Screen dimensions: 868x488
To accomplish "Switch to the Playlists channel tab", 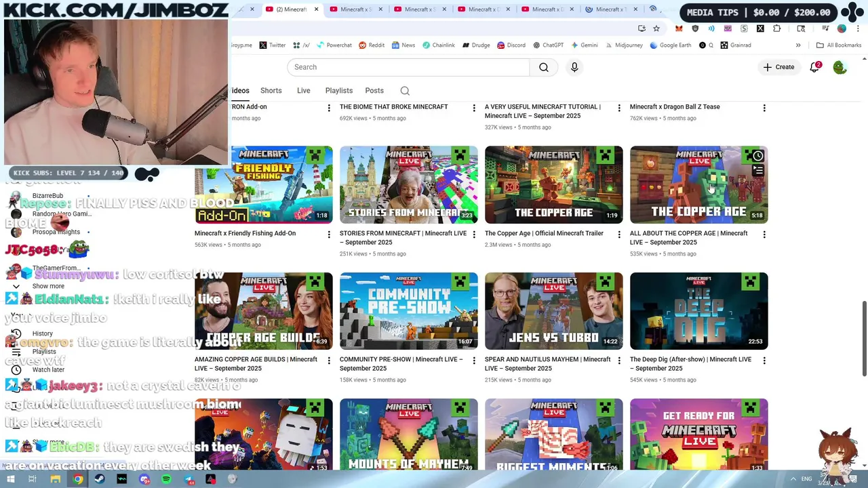I will [x=338, y=91].
